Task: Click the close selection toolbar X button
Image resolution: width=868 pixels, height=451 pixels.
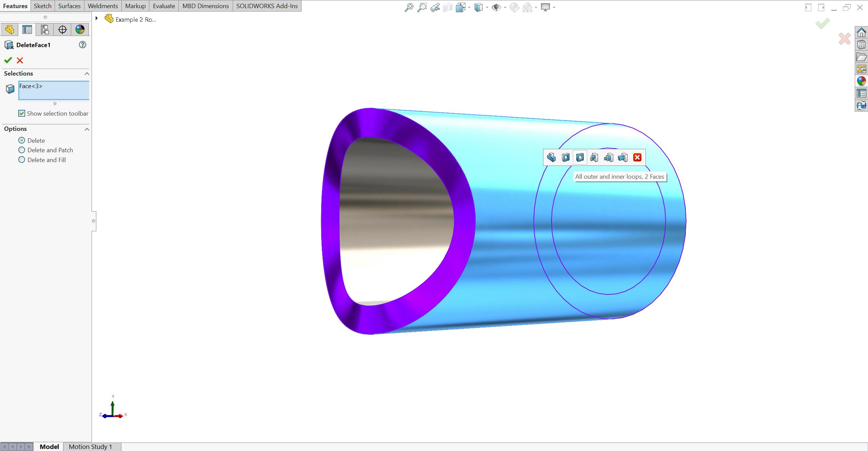Action: [x=636, y=157]
